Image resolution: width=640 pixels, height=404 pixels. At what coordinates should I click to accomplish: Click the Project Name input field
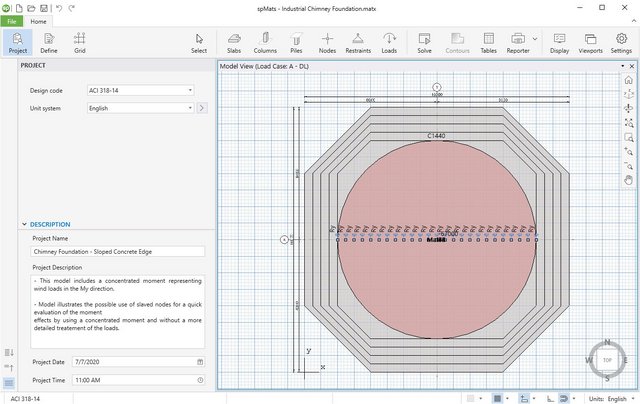(118, 252)
